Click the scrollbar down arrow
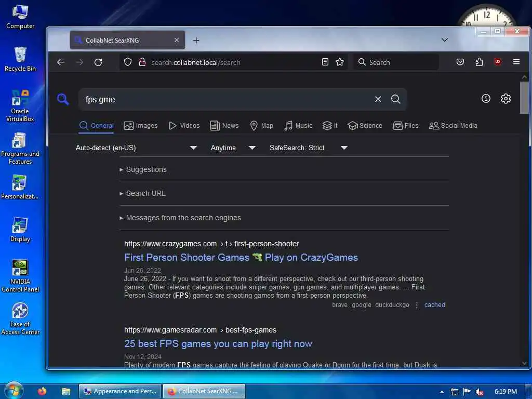 (x=524, y=363)
